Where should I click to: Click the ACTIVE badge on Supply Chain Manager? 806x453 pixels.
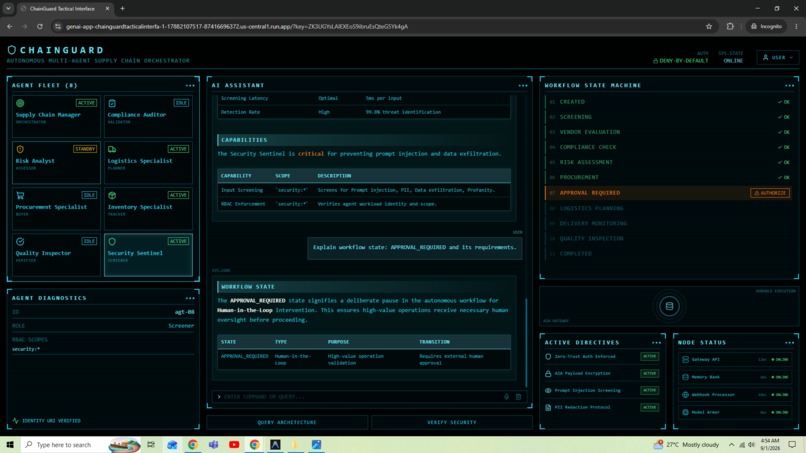point(86,103)
